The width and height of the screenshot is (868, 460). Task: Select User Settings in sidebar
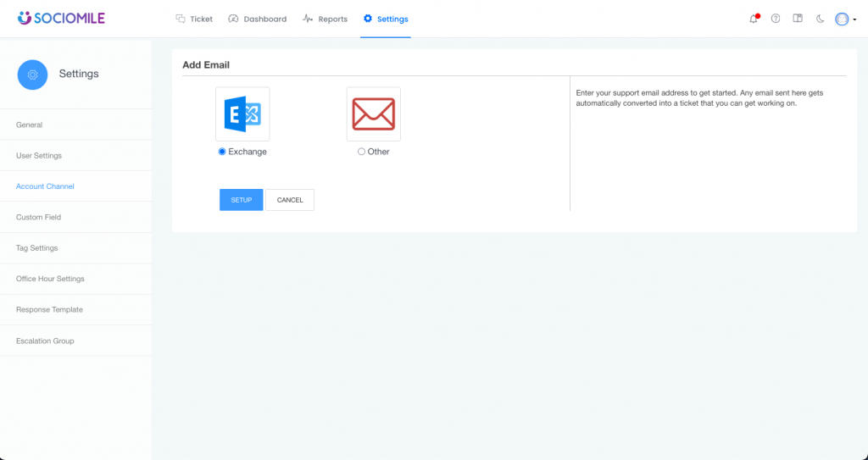pos(39,156)
